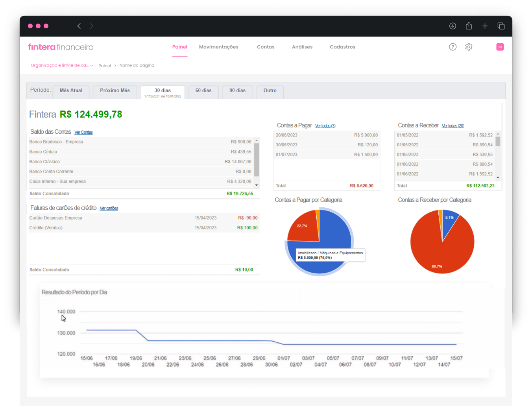This screenshot has height=406, width=532.
Task: Select the Banco Clássico row
Action: click(141, 162)
